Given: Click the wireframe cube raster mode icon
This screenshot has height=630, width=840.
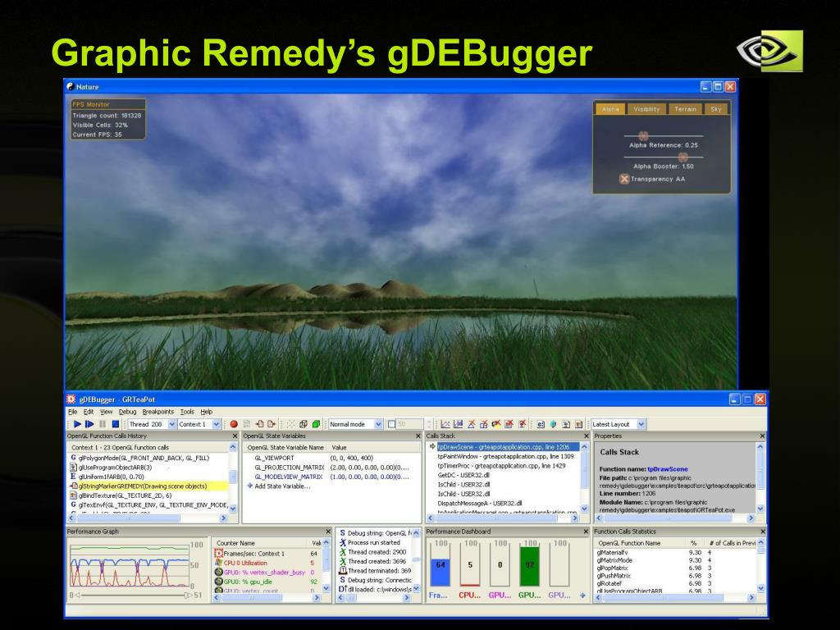Looking at the screenshot, I should [x=304, y=424].
